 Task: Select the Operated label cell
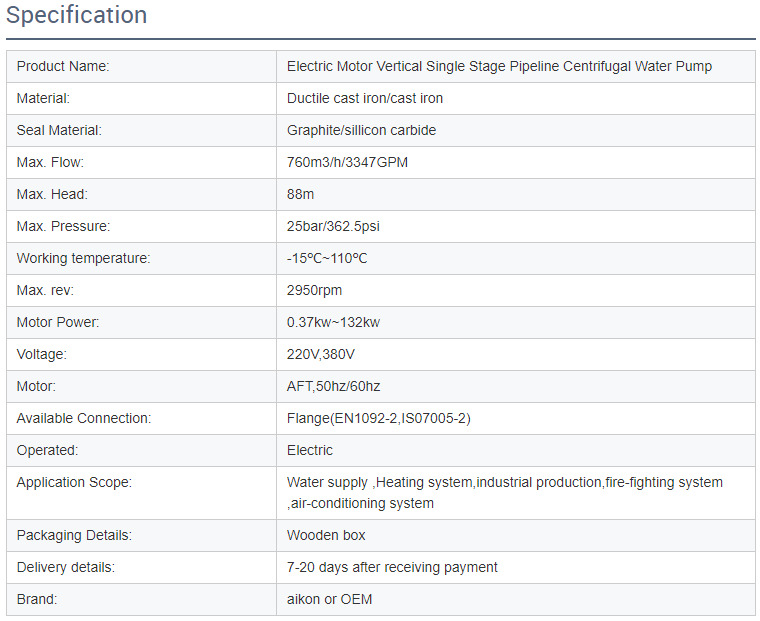(x=142, y=450)
